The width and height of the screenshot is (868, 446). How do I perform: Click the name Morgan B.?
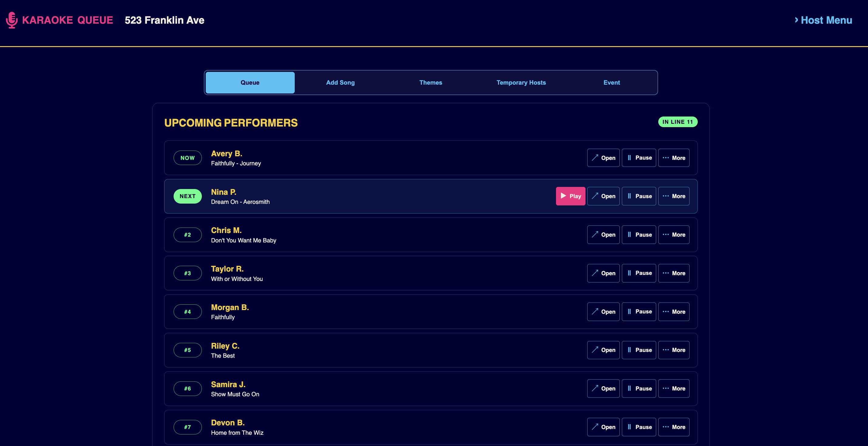coord(230,307)
